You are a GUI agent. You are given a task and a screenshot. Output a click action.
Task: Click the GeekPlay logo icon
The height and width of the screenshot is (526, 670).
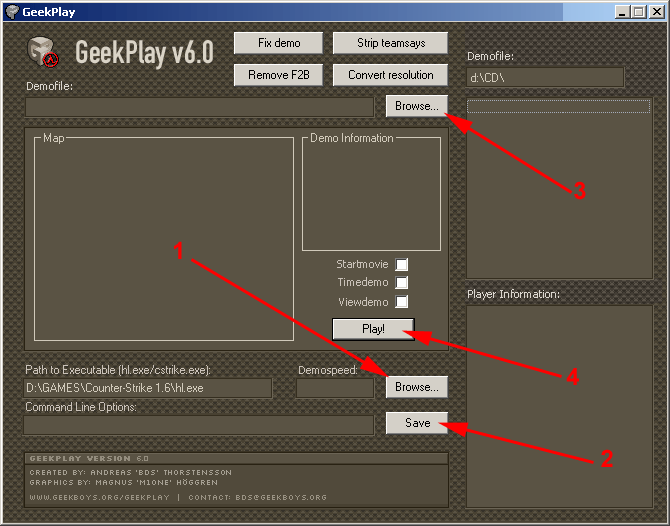click(x=43, y=51)
